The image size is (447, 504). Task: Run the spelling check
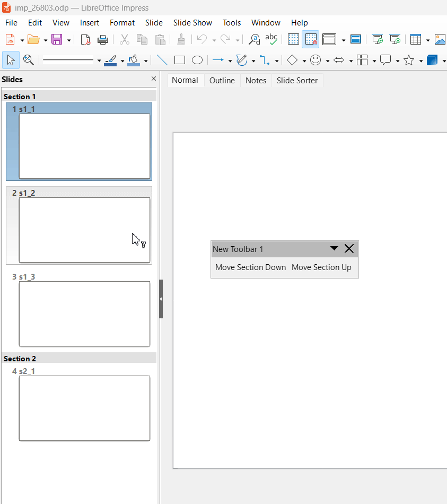[x=271, y=40]
